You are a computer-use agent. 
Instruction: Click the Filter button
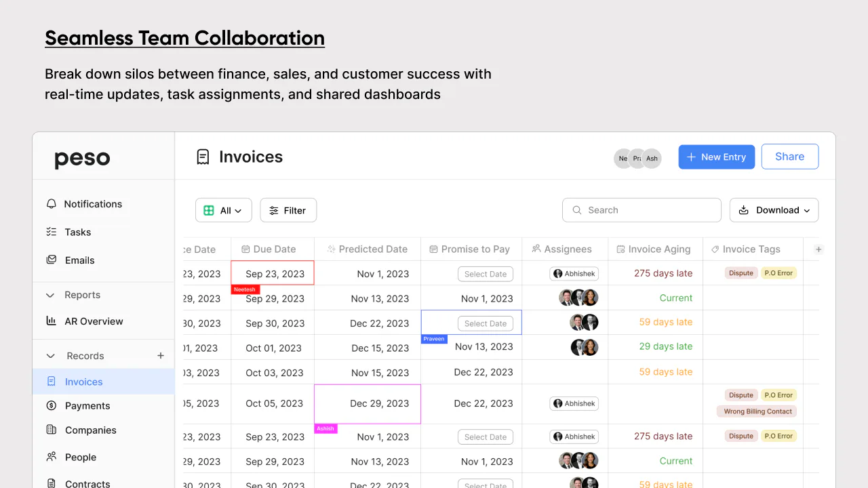288,210
